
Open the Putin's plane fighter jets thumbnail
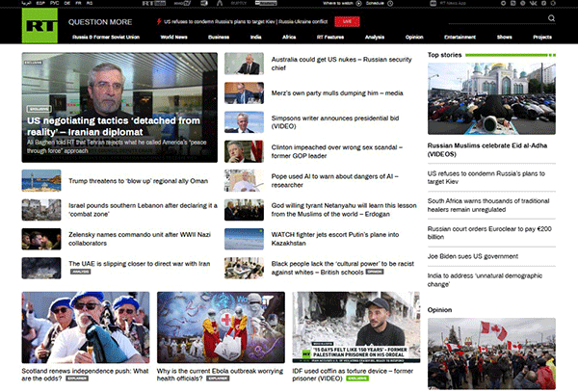tap(244, 239)
